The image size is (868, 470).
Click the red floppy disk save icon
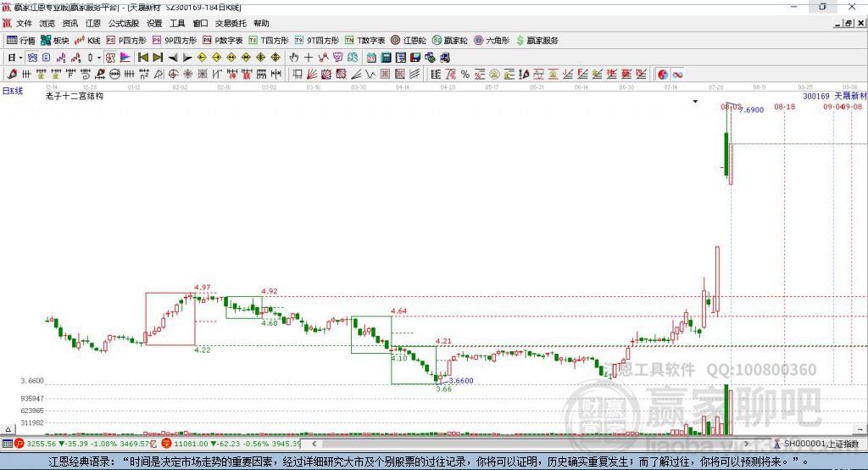point(415,58)
